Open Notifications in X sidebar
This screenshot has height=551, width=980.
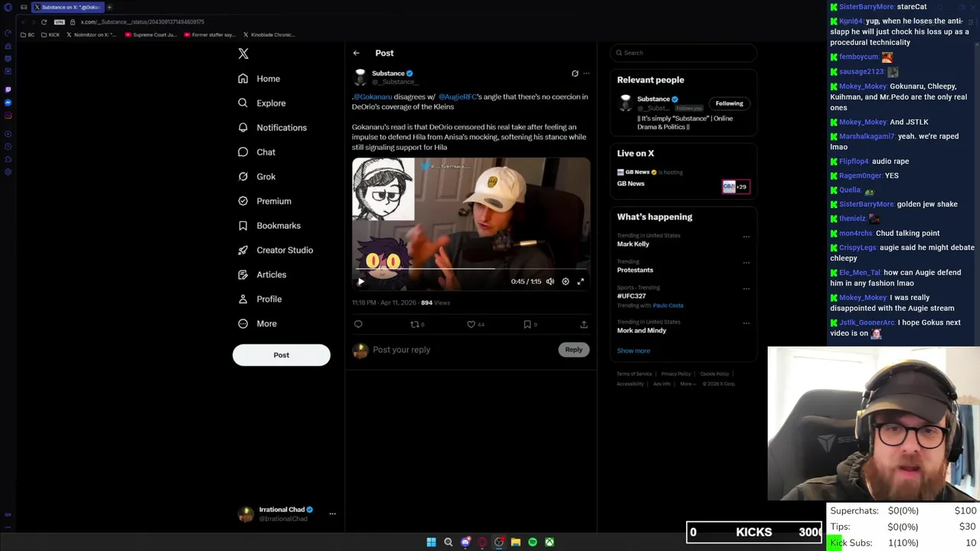coord(272,128)
